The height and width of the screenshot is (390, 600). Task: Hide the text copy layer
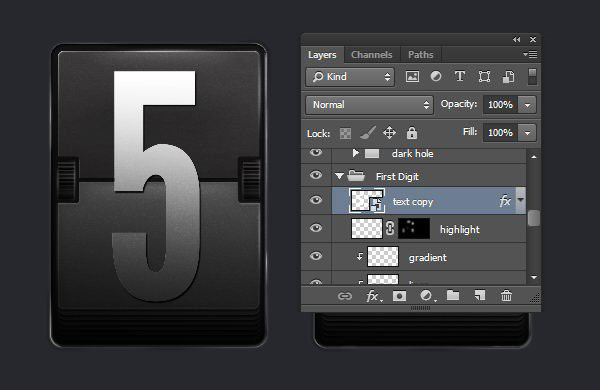[316, 200]
